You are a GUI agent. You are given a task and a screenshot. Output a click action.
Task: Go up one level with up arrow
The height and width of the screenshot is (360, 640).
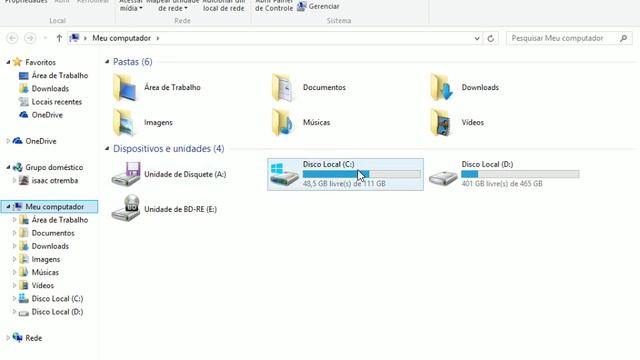[59, 38]
